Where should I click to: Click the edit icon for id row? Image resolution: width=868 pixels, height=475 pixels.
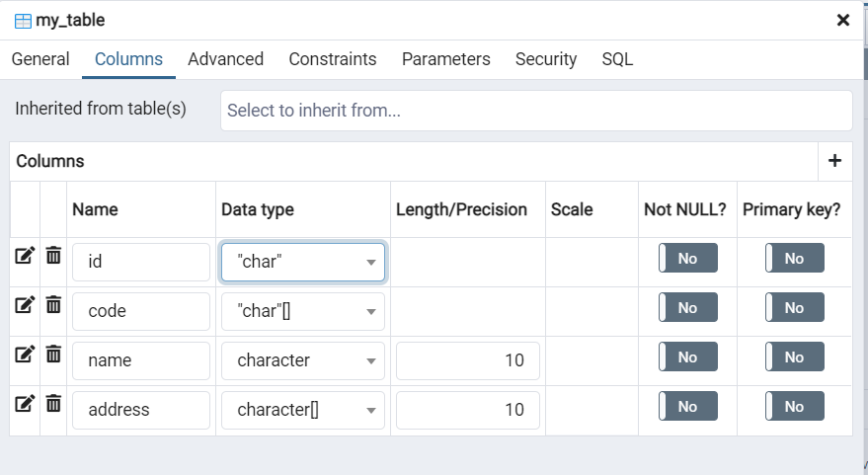coord(25,256)
